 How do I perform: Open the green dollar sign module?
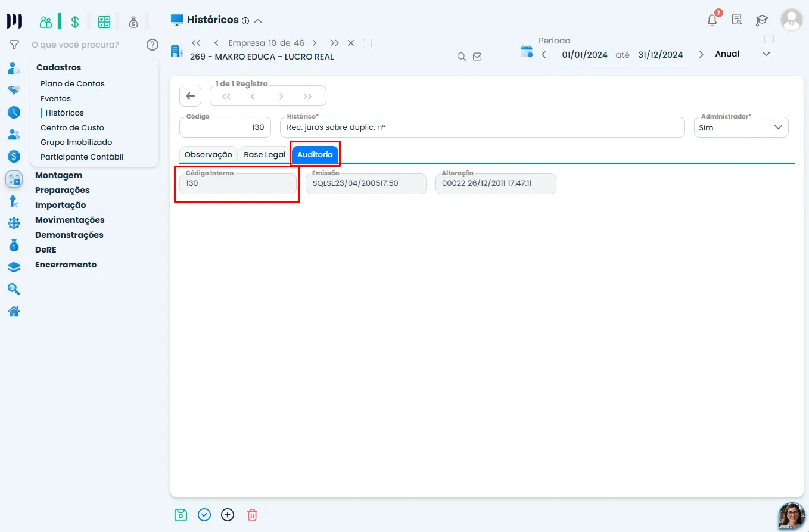(x=75, y=22)
